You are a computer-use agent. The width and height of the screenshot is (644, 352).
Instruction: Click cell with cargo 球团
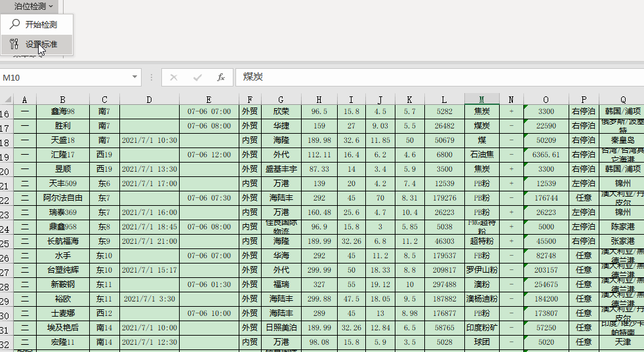click(482, 342)
